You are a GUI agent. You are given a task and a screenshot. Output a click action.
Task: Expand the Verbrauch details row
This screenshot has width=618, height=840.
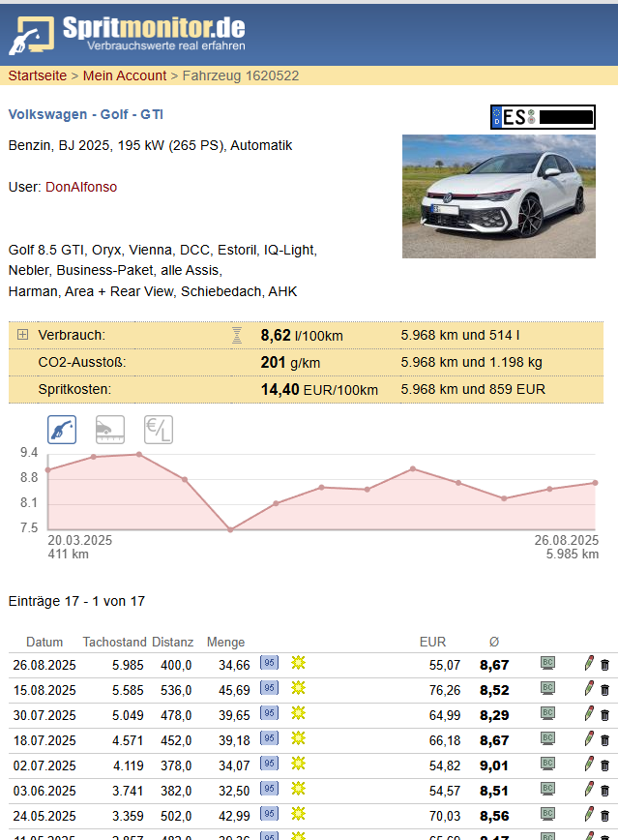tap(22, 335)
